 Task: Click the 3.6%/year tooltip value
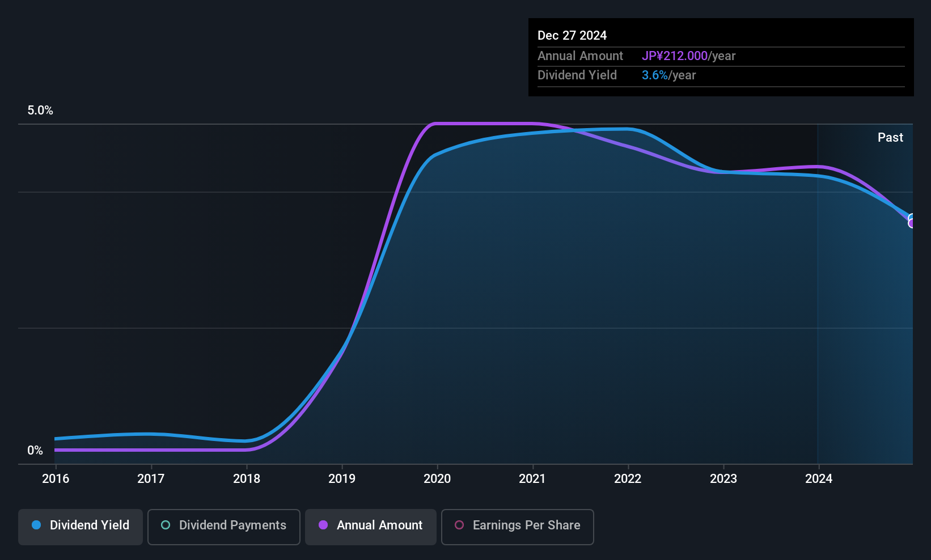[668, 75]
